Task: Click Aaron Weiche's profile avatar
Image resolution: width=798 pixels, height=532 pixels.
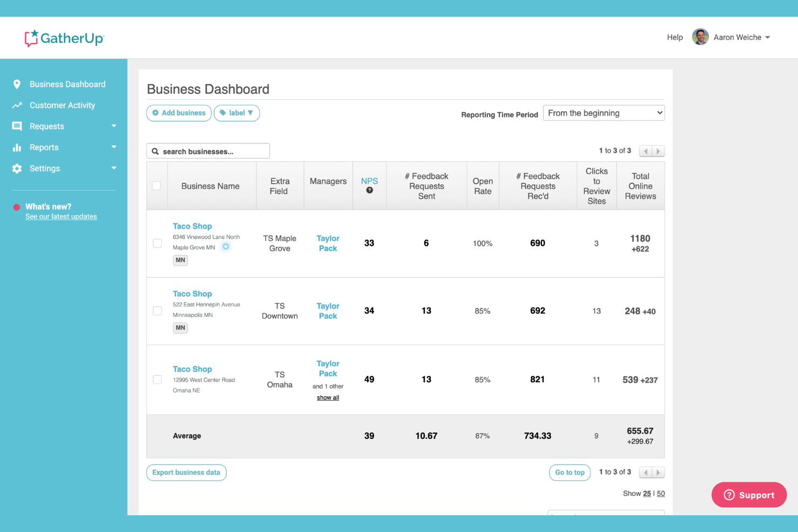Action: pyautogui.click(x=700, y=37)
